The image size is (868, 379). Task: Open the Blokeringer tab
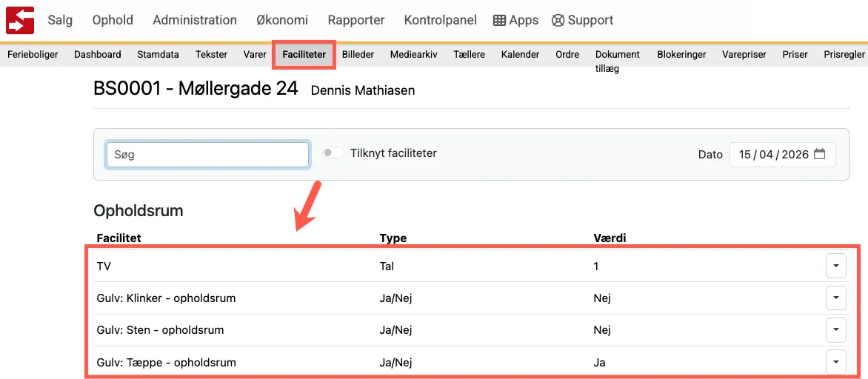pyautogui.click(x=681, y=55)
